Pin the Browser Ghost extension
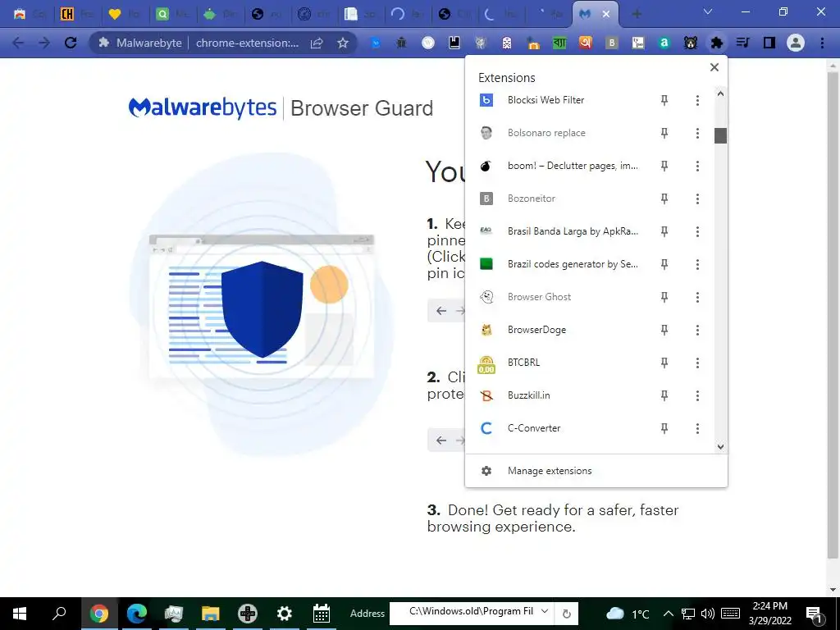 coord(664,297)
